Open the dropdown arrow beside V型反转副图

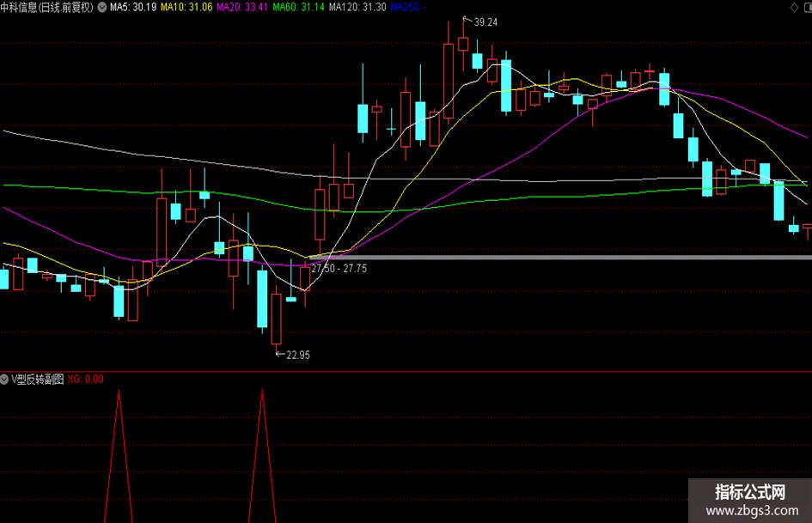coord(4,379)
